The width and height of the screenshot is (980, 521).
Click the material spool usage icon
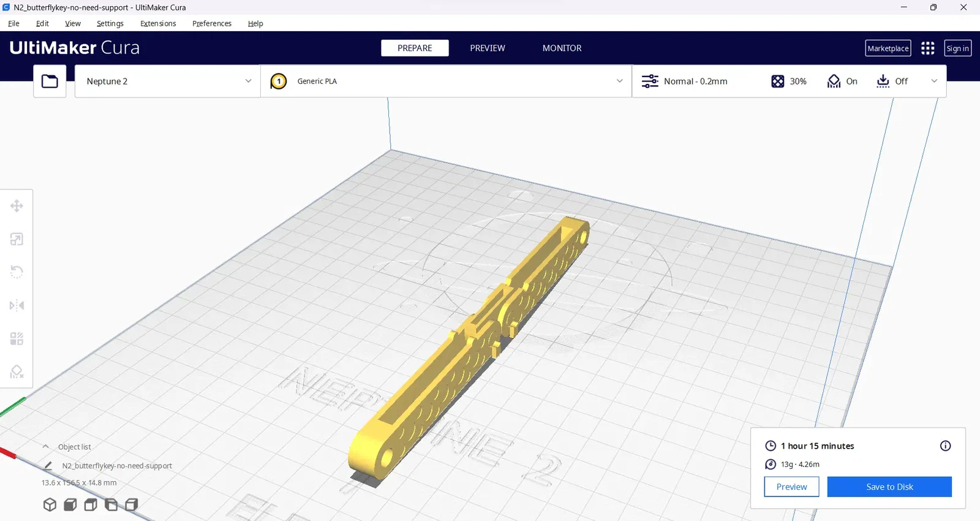click(x=771, y=464)
